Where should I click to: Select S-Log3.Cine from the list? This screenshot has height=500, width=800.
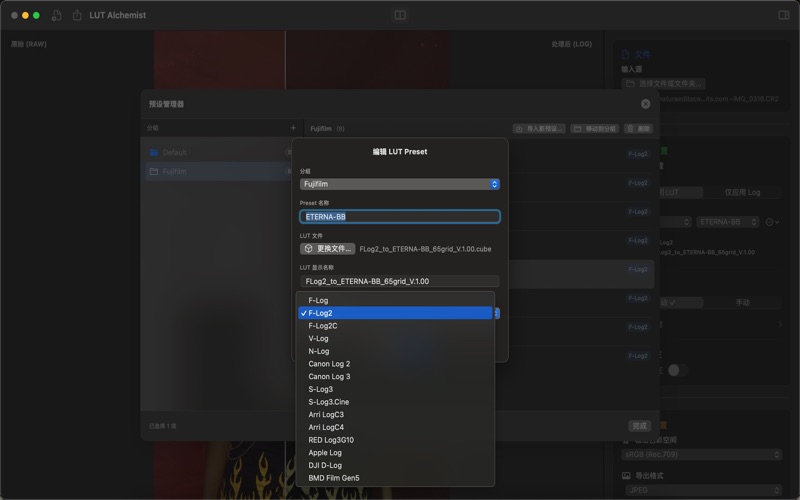point(395,402)
